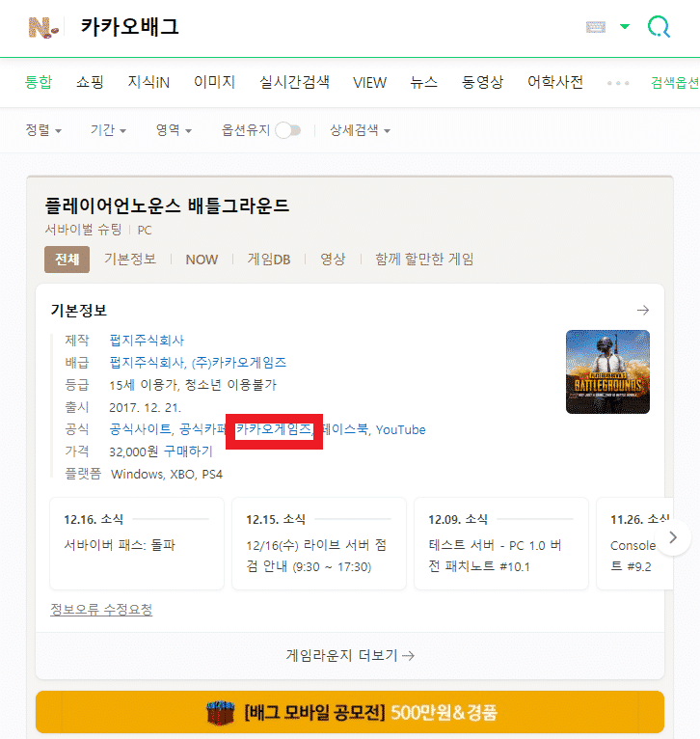The image size is (700, 739).
Task: Click the Battlegrounds cover thumbnail
Action: [x=607, y=371]
